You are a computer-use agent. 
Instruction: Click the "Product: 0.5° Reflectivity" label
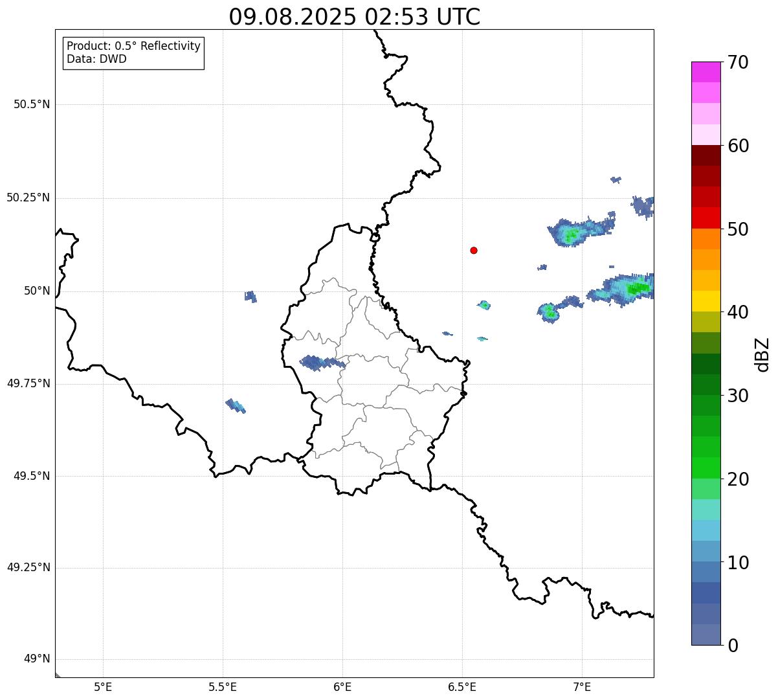tap(134, 46)
